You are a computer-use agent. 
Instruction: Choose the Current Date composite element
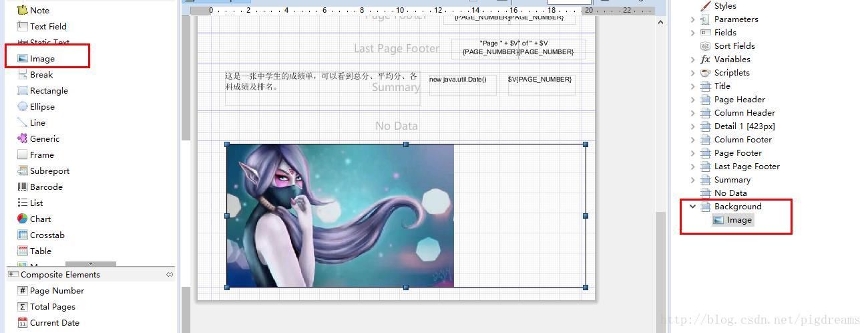pyautogui.click(x=48, y=322)
